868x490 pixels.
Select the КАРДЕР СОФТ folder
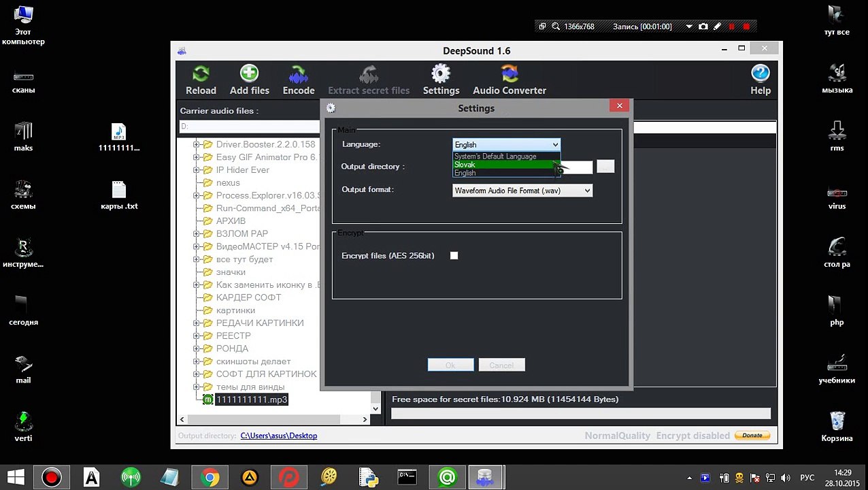(x=248, y=297)
